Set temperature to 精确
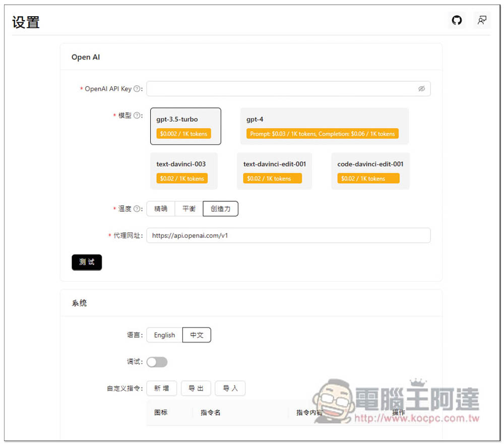504x446 pixels. pyautogui.click(x=161, y=209)
